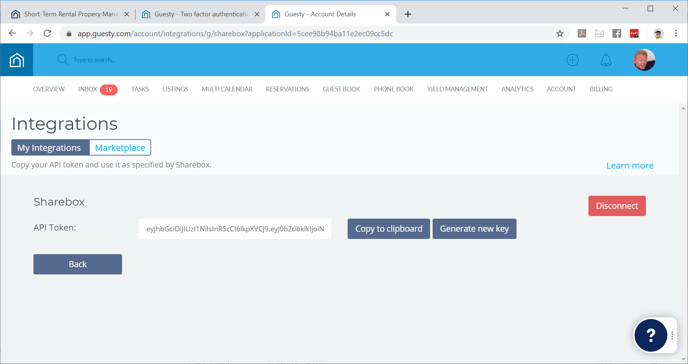Click the Integrations page title
The height and width of the screenshot is (364, 688).
64,124
